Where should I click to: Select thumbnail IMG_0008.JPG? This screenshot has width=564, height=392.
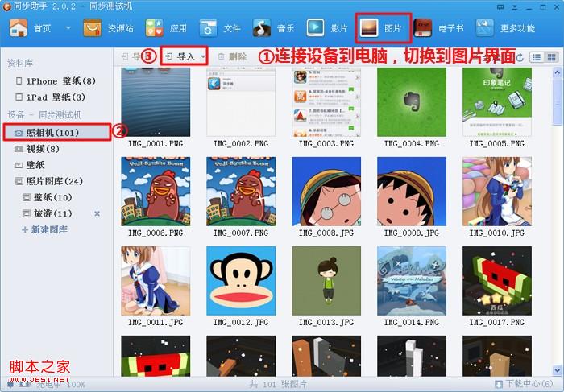pos(326,192)
